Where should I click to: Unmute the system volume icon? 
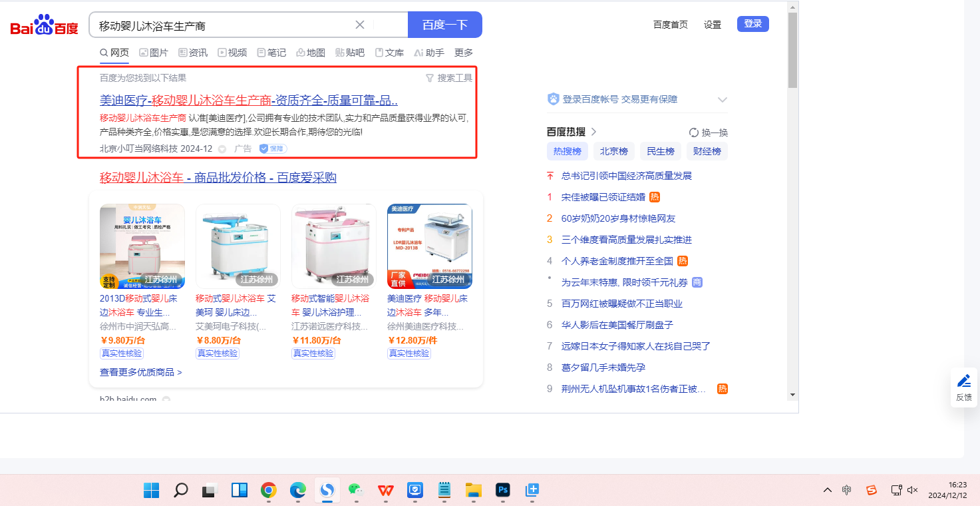(x=913, y=490)
